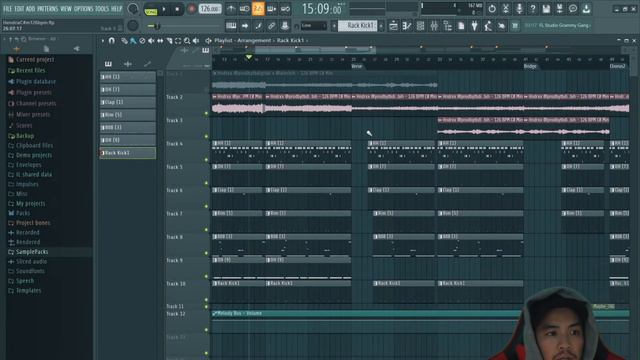Screen dimensions: 640x360
Task: Open the tempo tapper icon
Action: click(x=488, y=26)
